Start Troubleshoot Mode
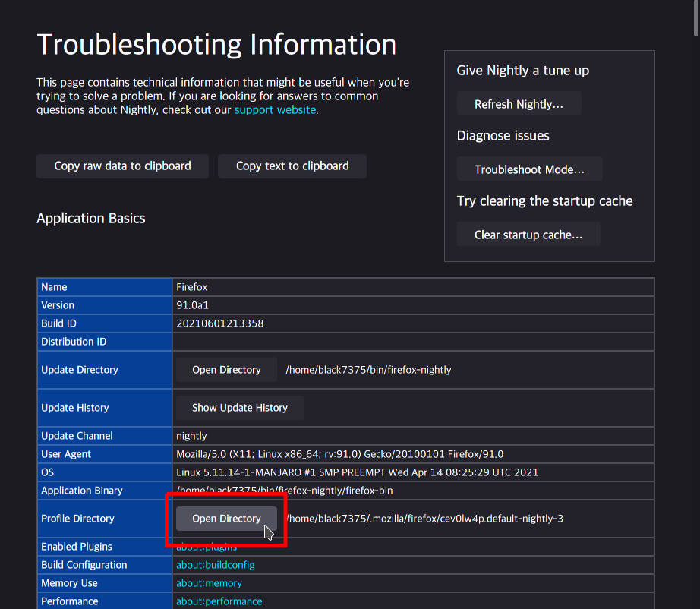Screen dimensions: 700x609 point(529,169)
